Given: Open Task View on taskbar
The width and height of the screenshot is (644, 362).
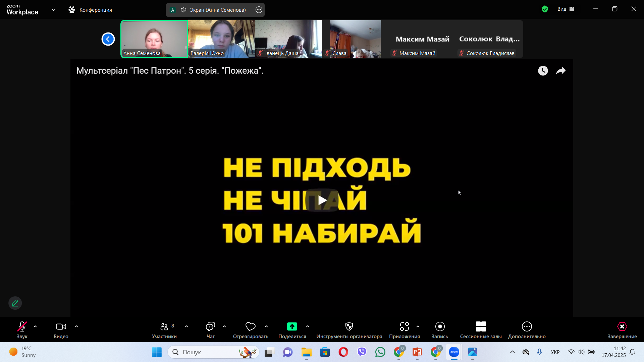Looking at the screenshot, I should (x=269, y=352).
